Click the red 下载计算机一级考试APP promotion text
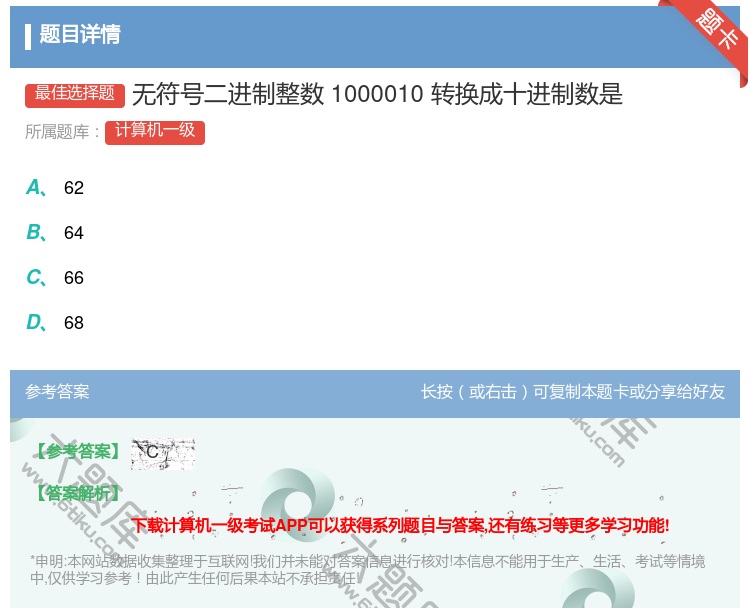 tap(401, 525)
